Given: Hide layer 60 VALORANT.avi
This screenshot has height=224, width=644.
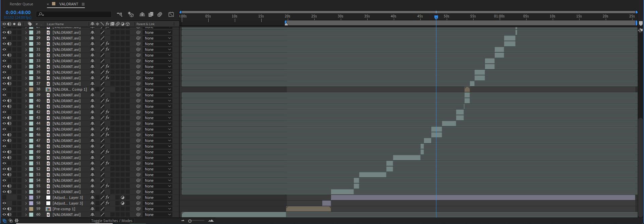Looking at the screenshot, I should tap(4, 215).
